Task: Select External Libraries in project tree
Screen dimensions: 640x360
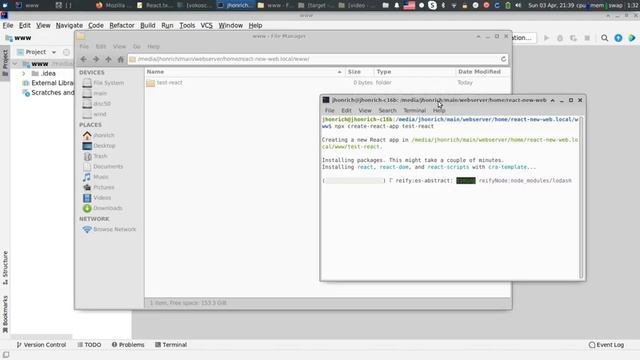Action: tap(48, 83)
